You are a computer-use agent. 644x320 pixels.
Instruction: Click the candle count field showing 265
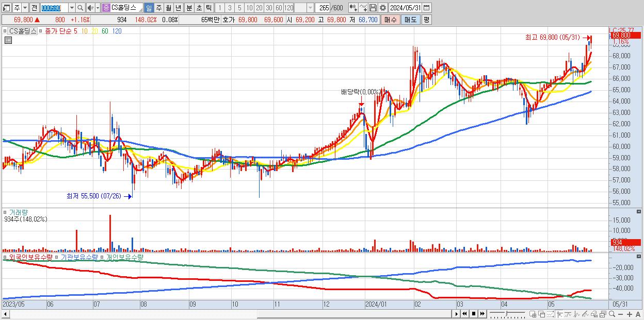[323, 8]
